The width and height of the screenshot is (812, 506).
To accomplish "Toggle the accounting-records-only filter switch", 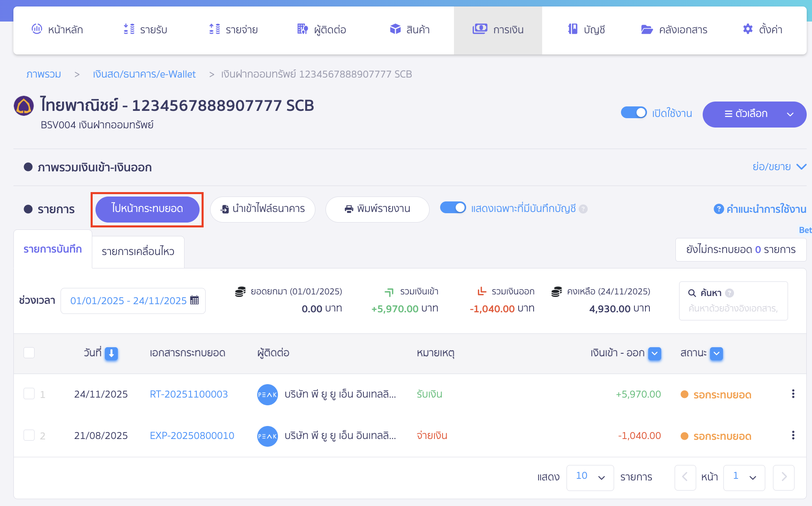I will coord(453,208).
